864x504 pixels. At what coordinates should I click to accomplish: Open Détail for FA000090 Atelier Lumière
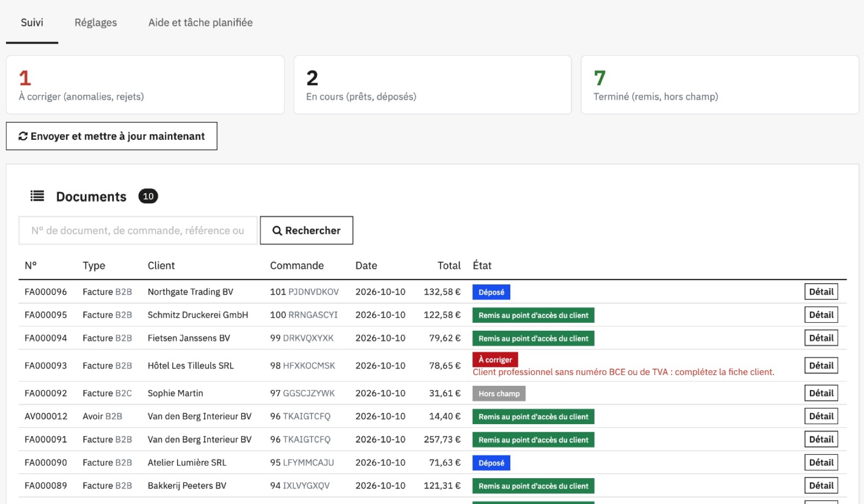pos(821,463)
